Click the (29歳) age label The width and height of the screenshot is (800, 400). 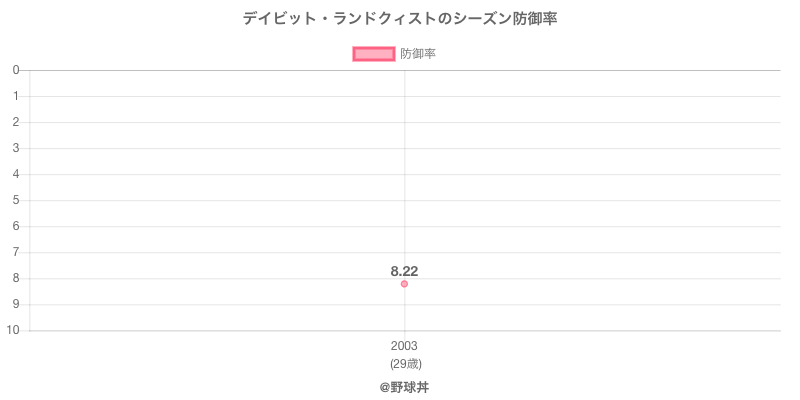[x=404, y=363]
